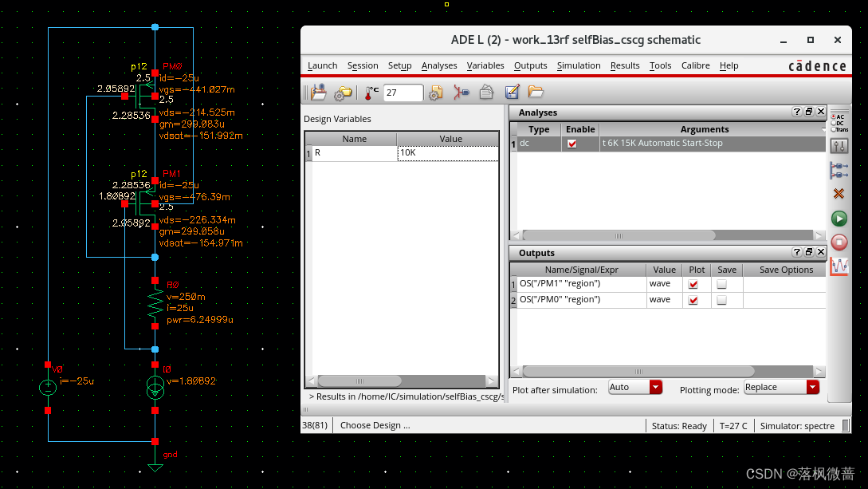Click the Choose Design status bar text

coord(375,425)
